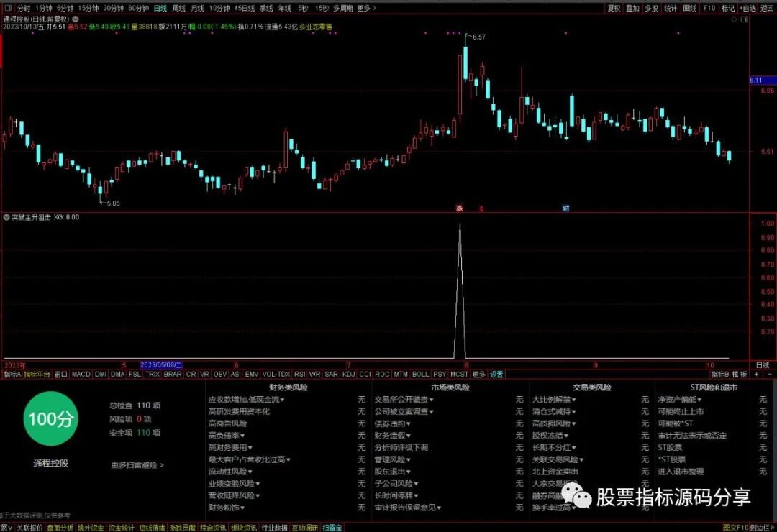This screenshot has height=532, width=777.
Task: Select the 5分钟 period
Action: click(65, 9)
